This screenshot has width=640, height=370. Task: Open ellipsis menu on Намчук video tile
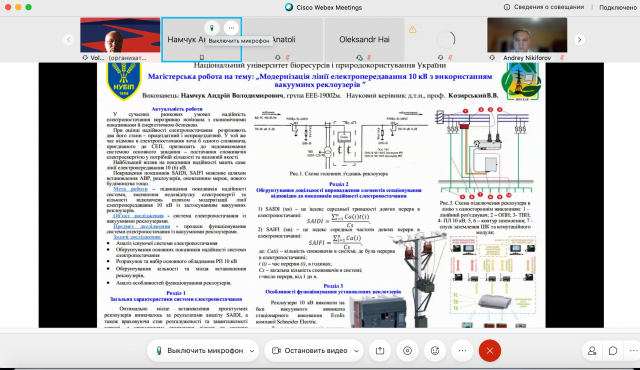click(x=231, y=28)
